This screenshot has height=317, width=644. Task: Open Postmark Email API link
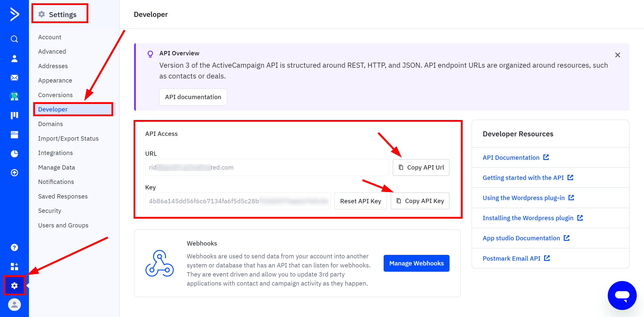click(511, 258)
